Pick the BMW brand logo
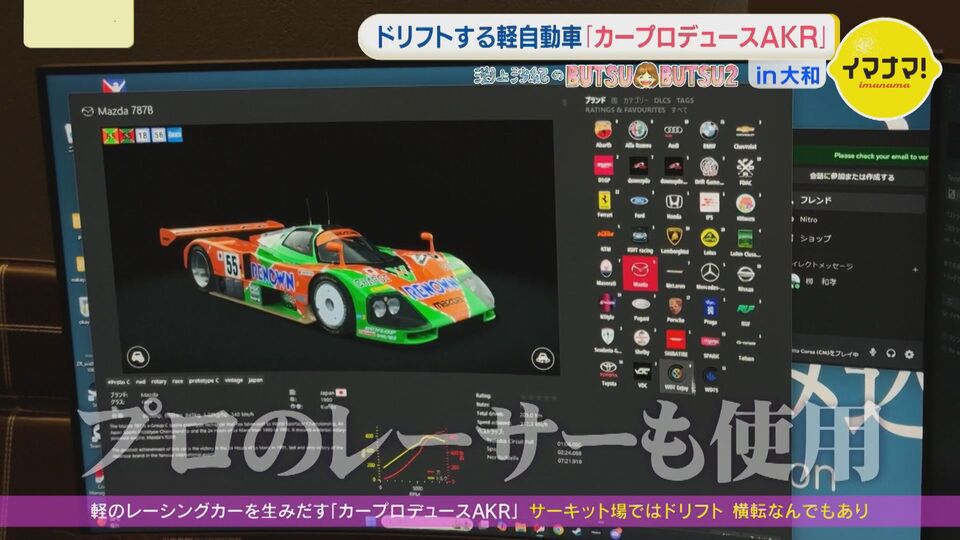 pyautogui.click(x=708, y=130)
